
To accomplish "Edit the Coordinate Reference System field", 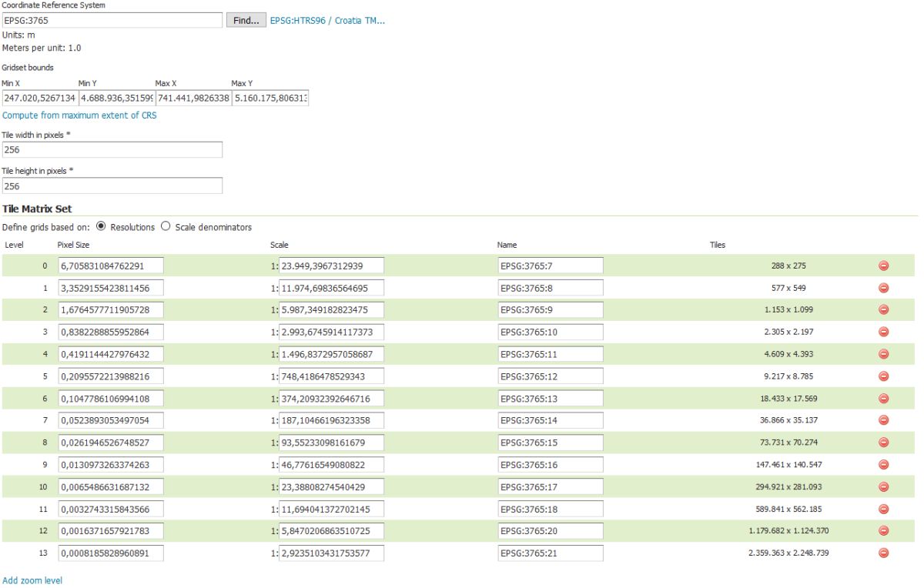I will [x=112, y=20].
